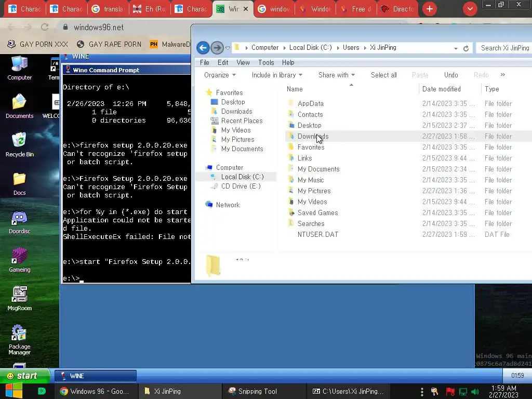Select the Links folder row
The height and width of the screenshot is (399, 532).
(x=408, y=158)
